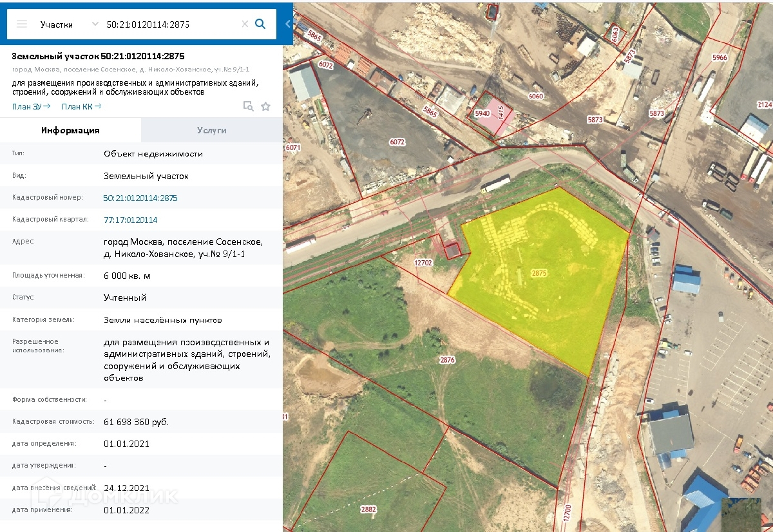The image size is (773, 532).
Task: Open the План КК link
Action: tap(81, 106)
